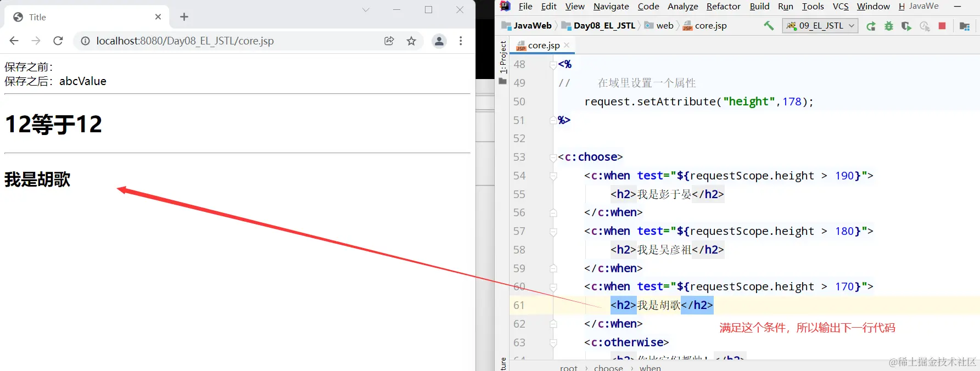Open the Edit menu
The width and height of the screenshot is (980, 371).
click(548, 6)
